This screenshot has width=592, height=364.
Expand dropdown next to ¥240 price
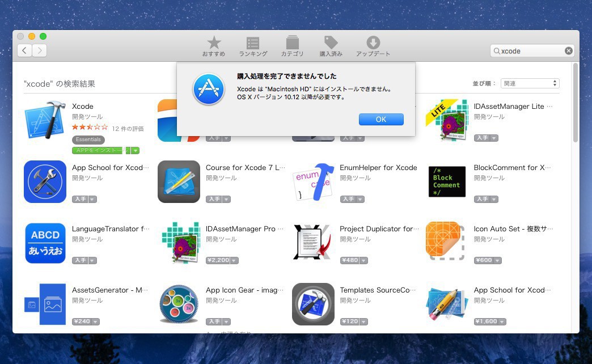95,321
